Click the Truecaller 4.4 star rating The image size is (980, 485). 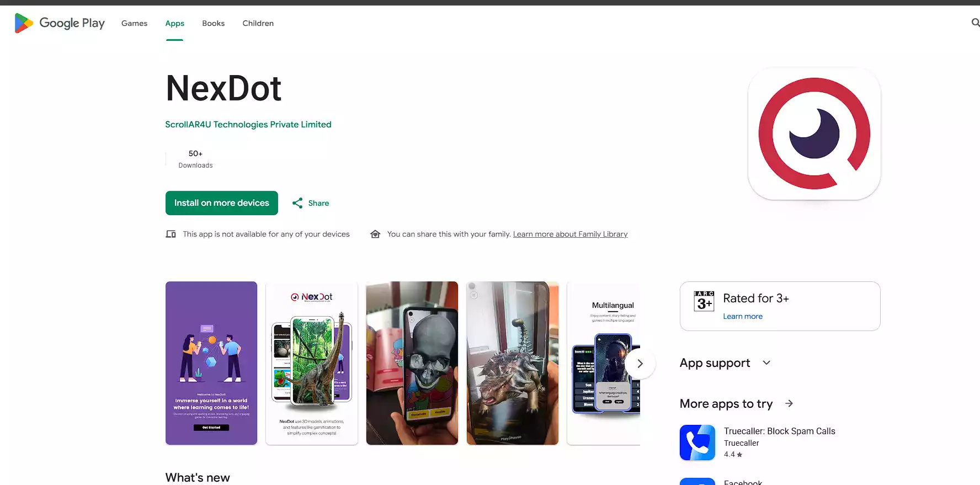coord(733,455)
